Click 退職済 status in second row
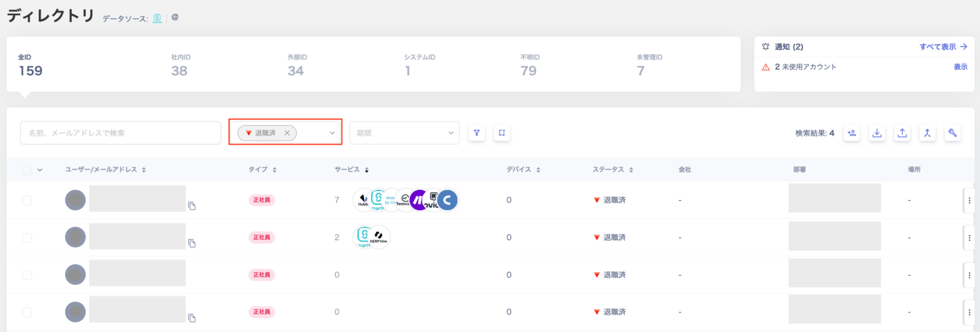Screen dimensions: 980x332 (x=610, y=237)
